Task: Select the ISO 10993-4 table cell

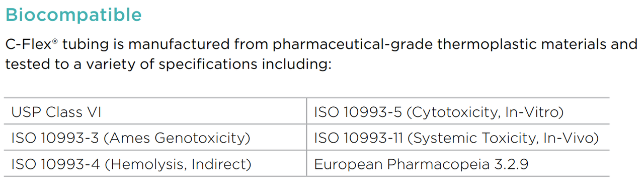Action: point(156,163)
